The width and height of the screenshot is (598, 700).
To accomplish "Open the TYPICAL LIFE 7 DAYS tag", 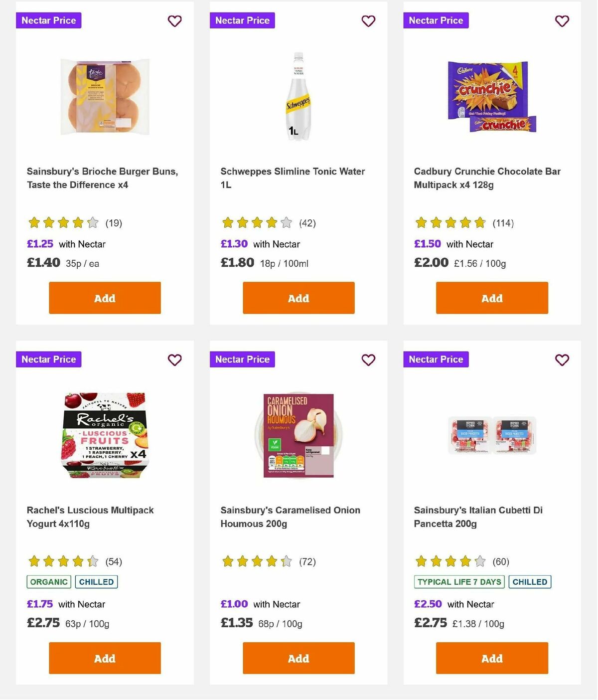I will [x=458, y=581].
